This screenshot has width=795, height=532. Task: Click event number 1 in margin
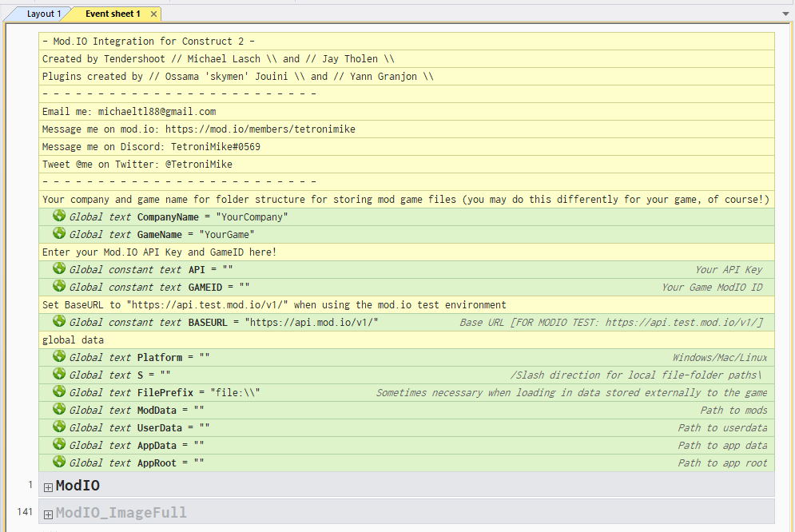[30, 485]
